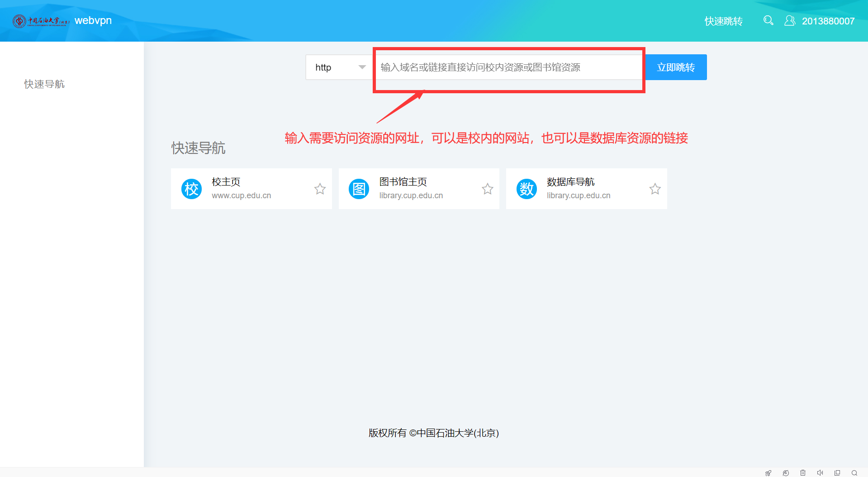
Task: Click the blue 校 icon
Action: [191, 189]
